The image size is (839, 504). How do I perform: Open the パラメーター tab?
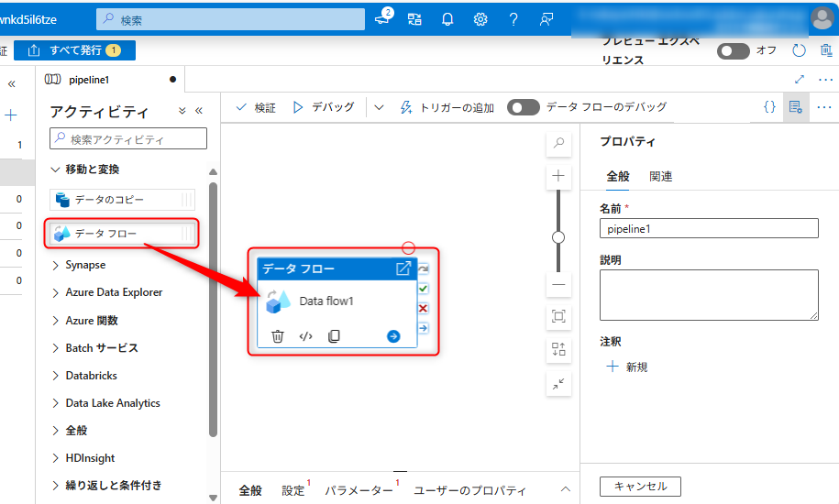coord(359,490)
